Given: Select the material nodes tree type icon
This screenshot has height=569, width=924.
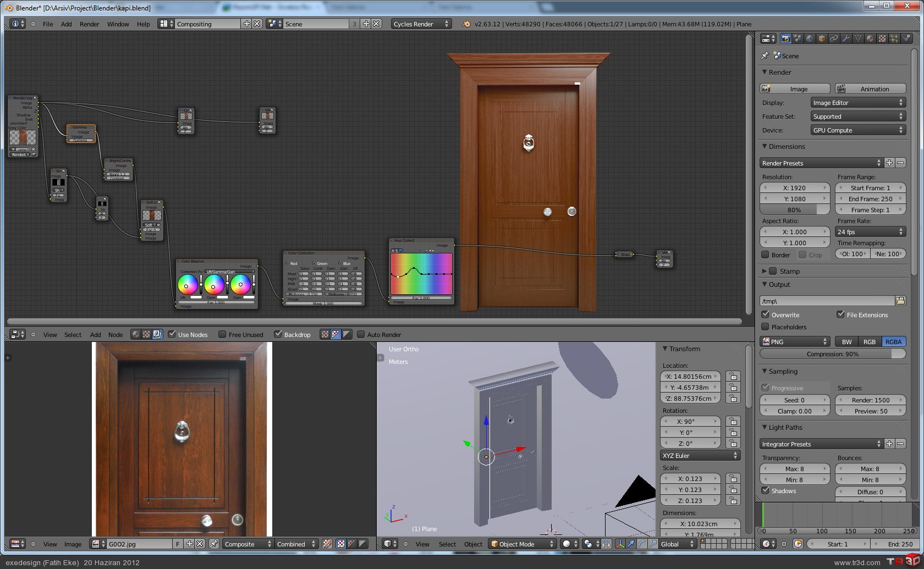Looking at the screenshot, I should (x=136, y=334).
